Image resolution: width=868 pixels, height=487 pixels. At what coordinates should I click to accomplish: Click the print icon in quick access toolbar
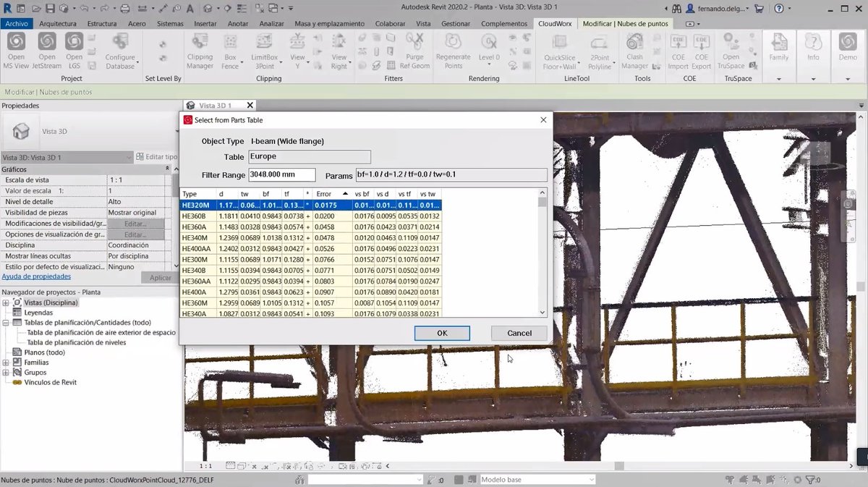pyautogui.click(x=124, y=9)
